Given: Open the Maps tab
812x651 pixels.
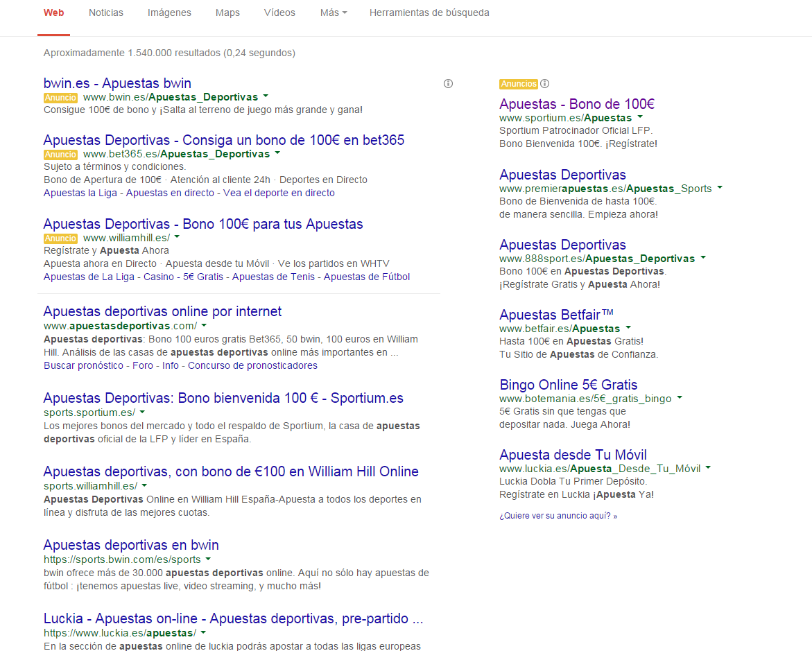Looking at the screenshot, I should [x=228, y=12].
